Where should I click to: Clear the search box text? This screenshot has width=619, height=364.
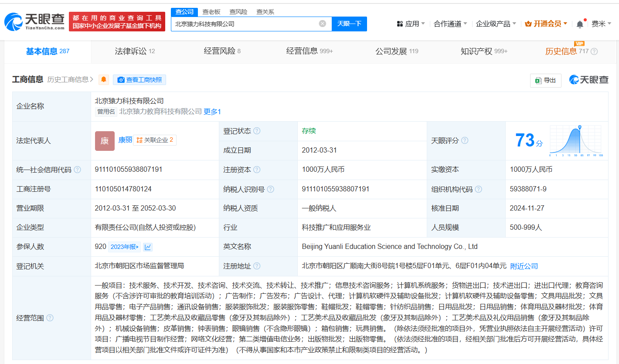click(323, 24)
